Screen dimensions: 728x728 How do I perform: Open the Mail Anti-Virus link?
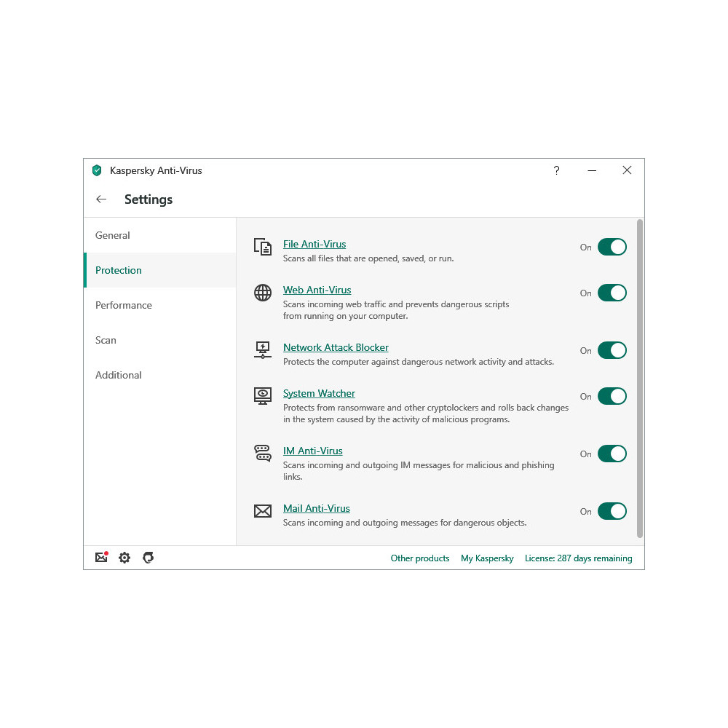317,508
